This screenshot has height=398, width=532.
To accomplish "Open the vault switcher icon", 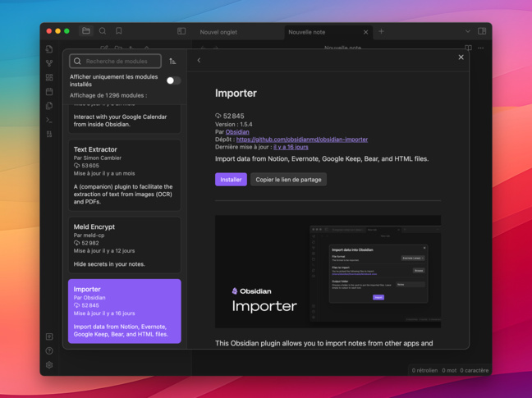I will pos(49,336).
